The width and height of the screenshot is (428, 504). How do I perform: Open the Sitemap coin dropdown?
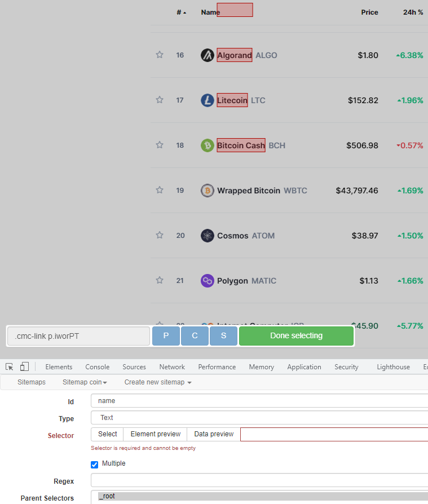click(x=85, y=382)
